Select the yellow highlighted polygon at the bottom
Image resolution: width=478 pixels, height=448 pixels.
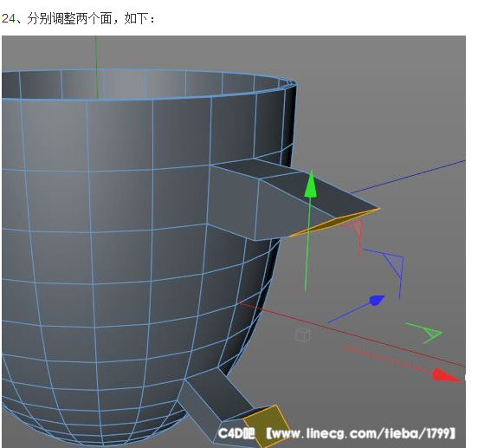pos(265,424)
